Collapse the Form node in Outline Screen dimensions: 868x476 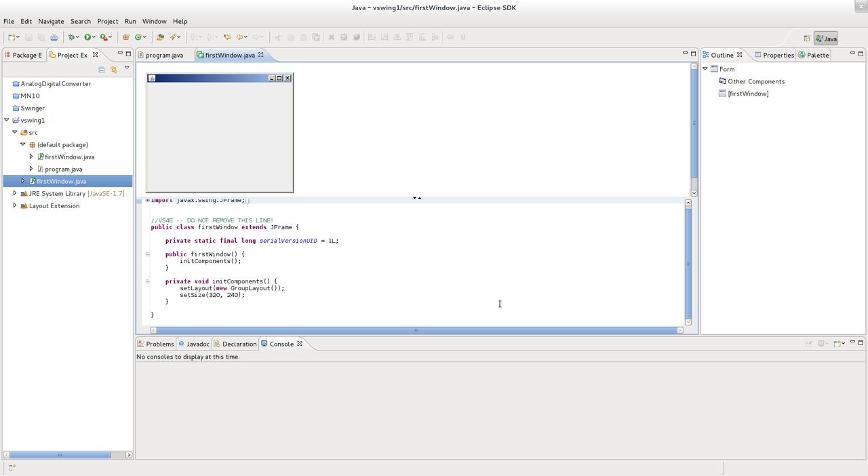coord(705,68)
